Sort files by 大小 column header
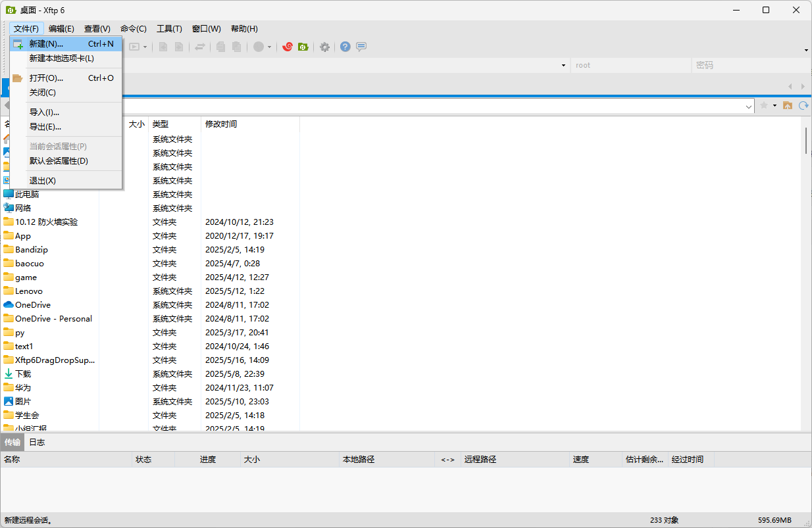This screenshot has height=528, width=812. pyautogui.click(x=136, y=124)
